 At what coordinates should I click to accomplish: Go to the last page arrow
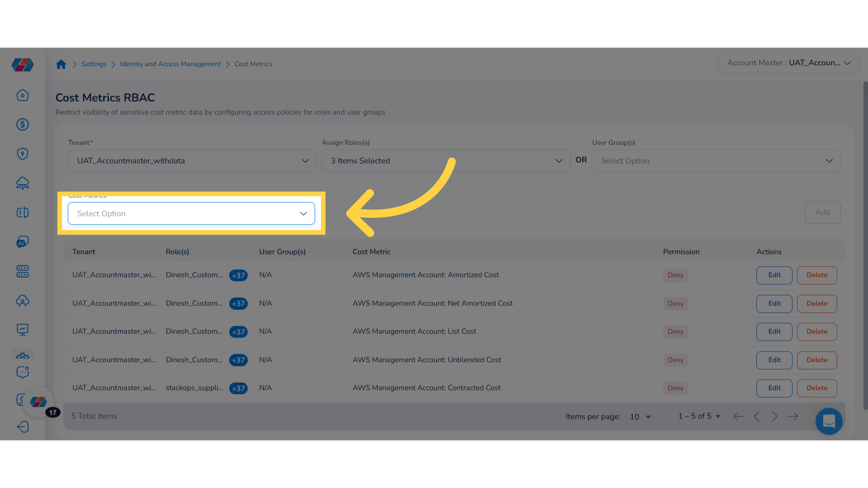click(x=793, y=417)
